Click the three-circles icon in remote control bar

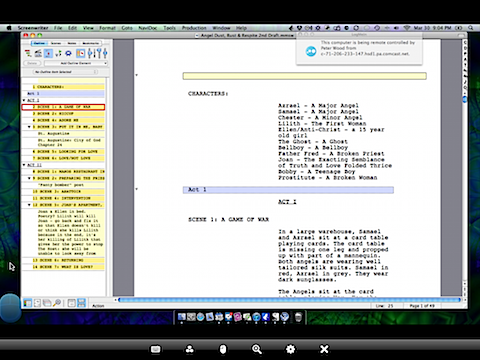pos(189,349)
